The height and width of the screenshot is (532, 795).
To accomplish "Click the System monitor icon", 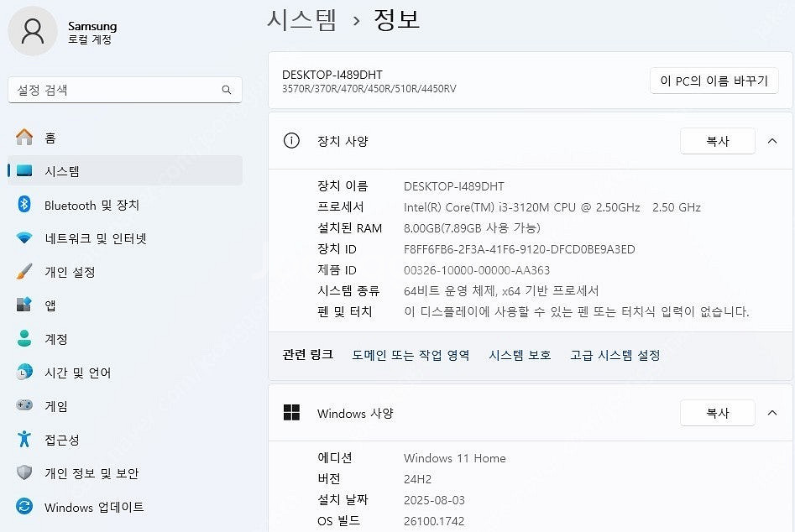I will [24, 170].
